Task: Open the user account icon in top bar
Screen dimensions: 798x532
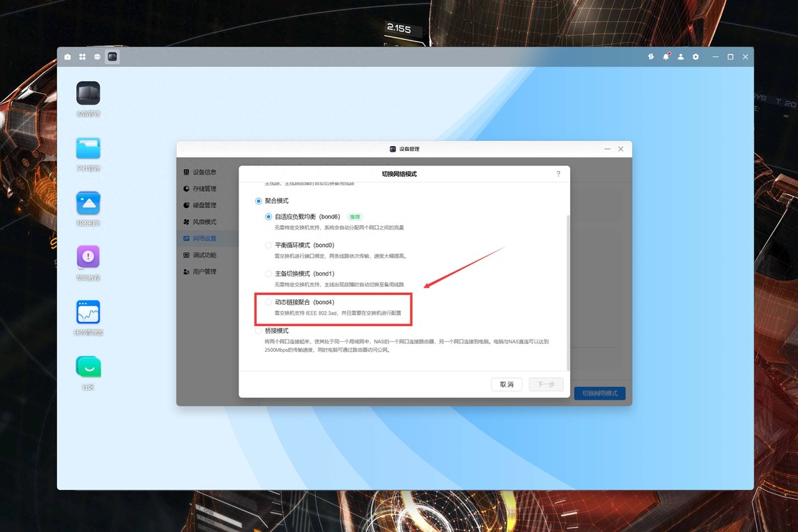Action: click(x=681, y=57)
